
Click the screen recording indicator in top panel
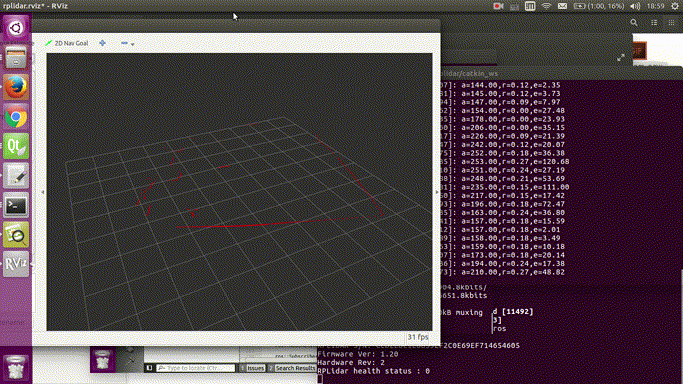498,6
